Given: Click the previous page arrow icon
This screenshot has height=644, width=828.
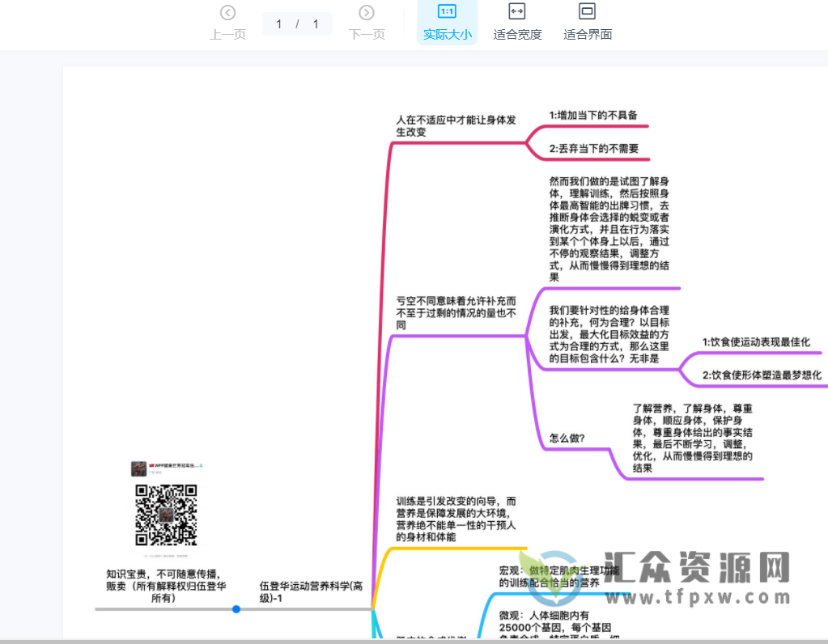Looking at the screenshot, I should click(x=228, y=12).
